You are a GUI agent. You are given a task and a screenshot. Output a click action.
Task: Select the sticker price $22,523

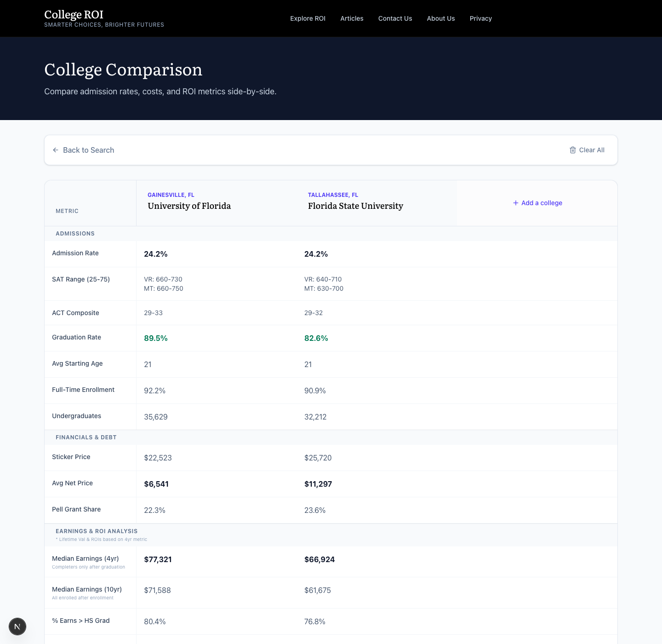(x=158, y=458)
